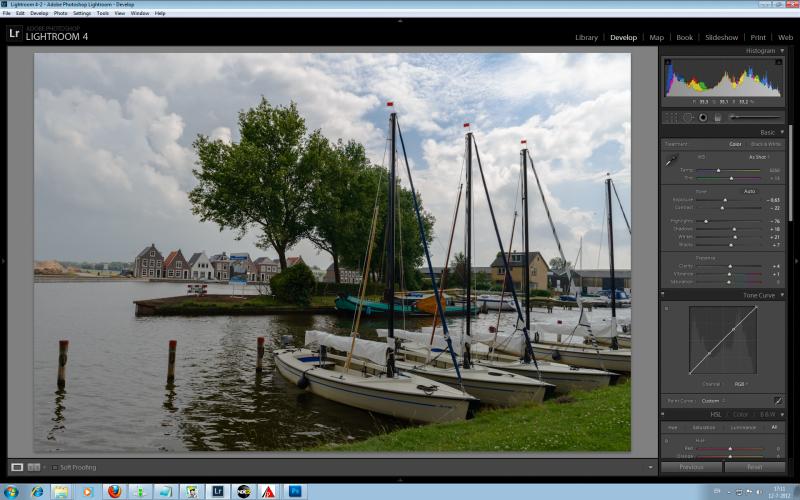This screenshot has height=500, width=800.
Task: Open the Window menu
Action: pos(140,13)
